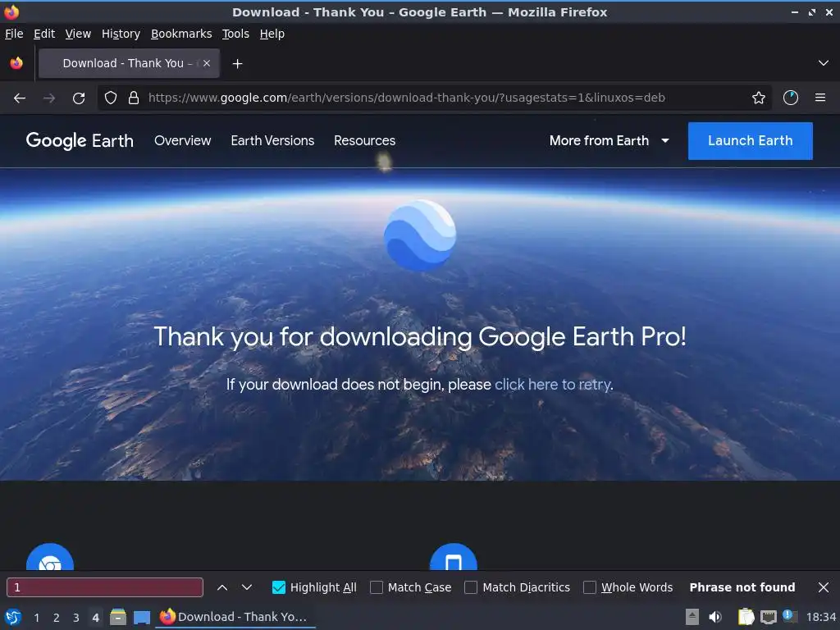Viewport: 840px width, 630px height.
Task: Open the Overview page link
Action: pyautogui.click(x=183, y=141)
